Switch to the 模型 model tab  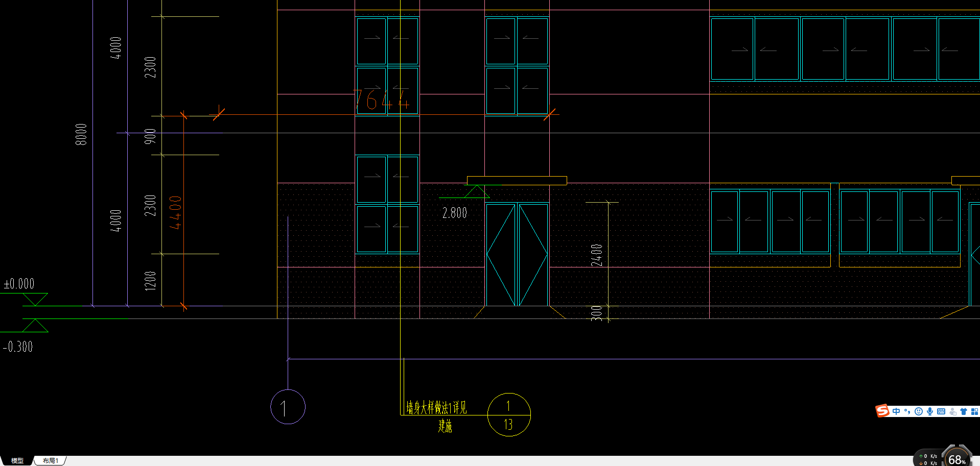17,460
